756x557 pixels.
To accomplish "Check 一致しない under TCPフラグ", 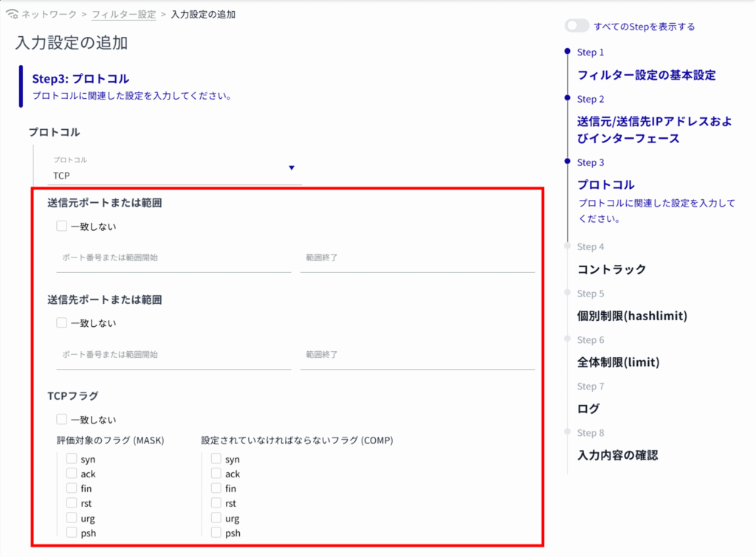I will coord(62,420).
